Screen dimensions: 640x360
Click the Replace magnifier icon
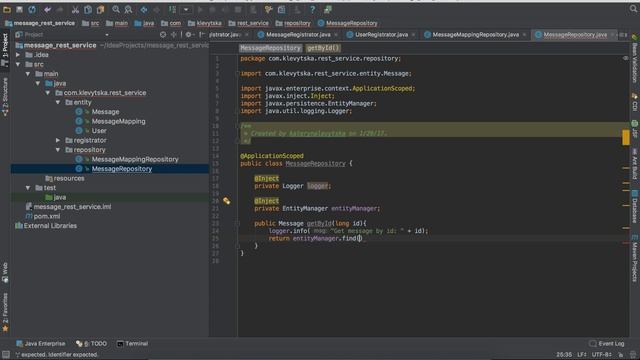128,9
